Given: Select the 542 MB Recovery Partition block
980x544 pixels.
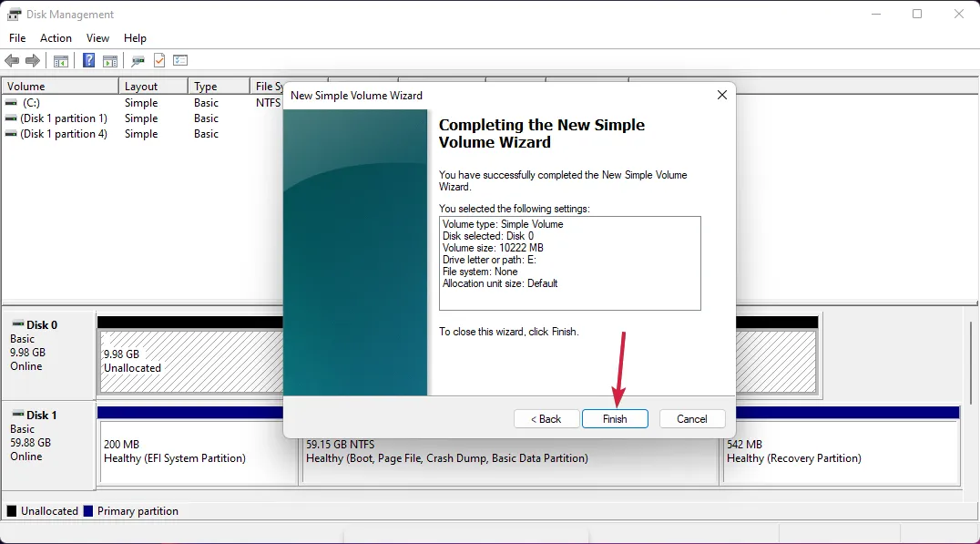Looking at the screenshot, I should (x=841, y=451).
